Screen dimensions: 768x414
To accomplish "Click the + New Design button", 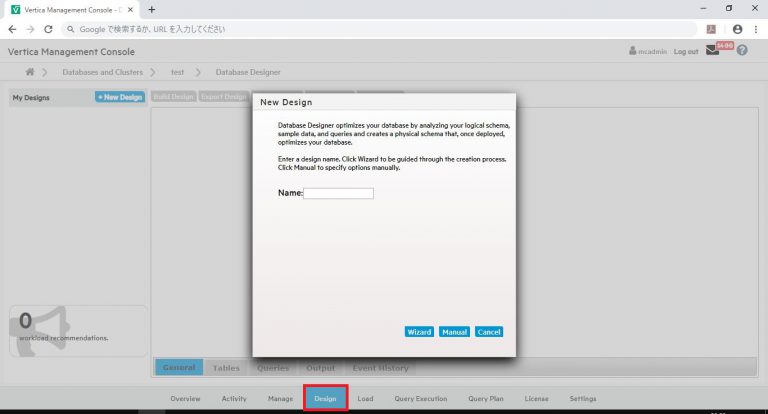I will (x=120, y=97).
